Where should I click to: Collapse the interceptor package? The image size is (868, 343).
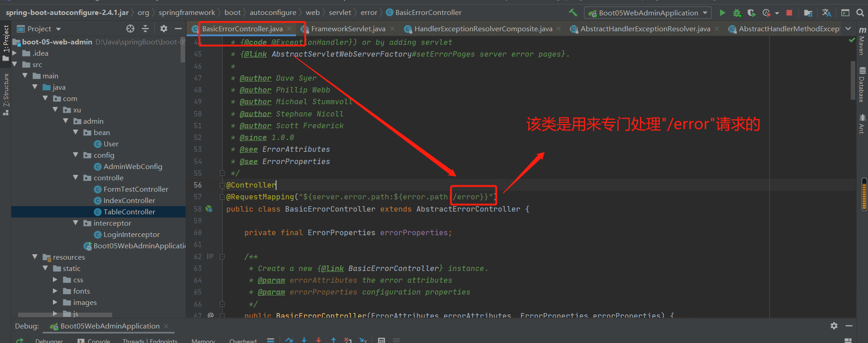[x=76, y=223]
